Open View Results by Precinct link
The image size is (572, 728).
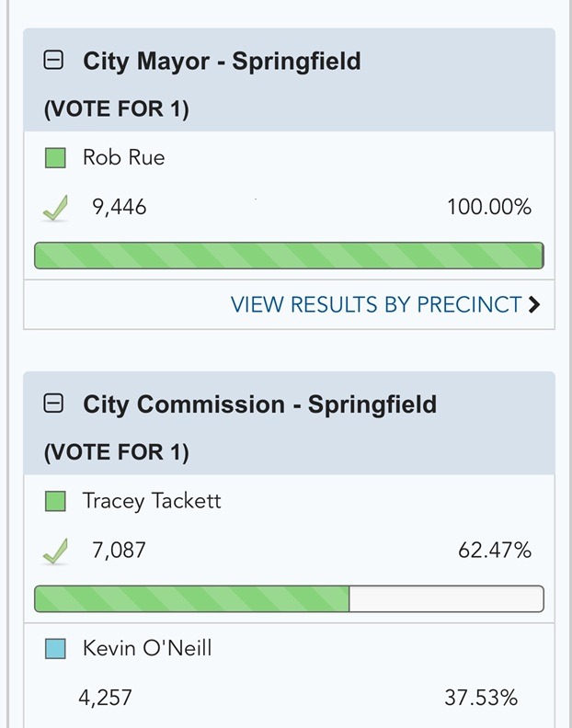coord(376,305)
